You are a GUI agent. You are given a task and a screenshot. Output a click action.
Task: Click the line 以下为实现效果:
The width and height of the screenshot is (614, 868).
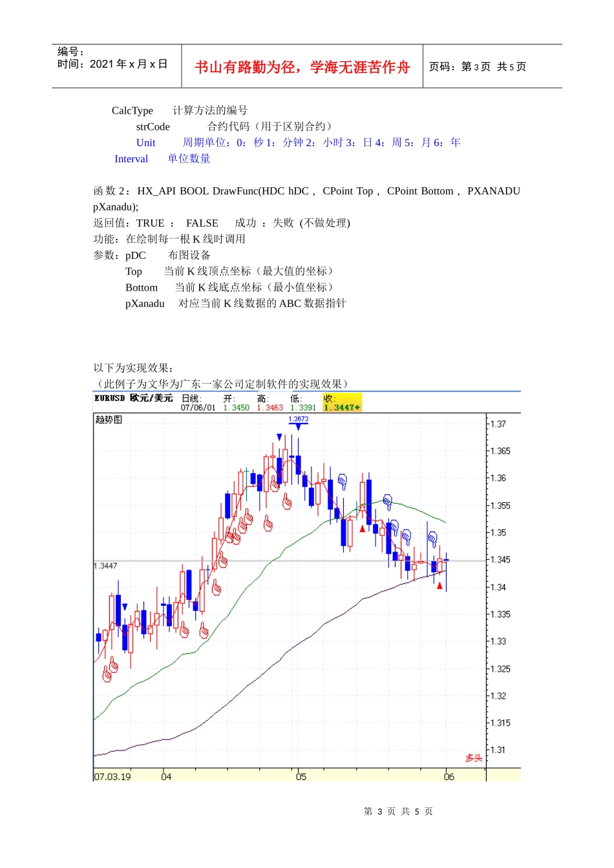coord(133,368)
